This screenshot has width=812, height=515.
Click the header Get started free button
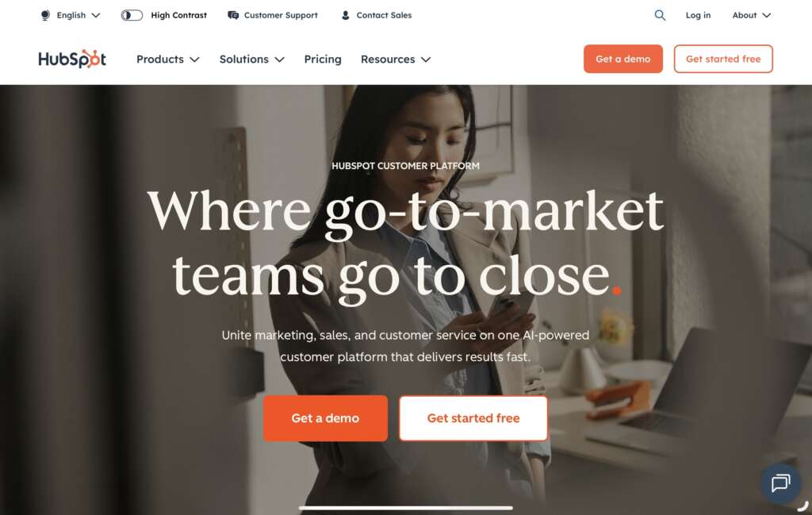click(723, 59)
